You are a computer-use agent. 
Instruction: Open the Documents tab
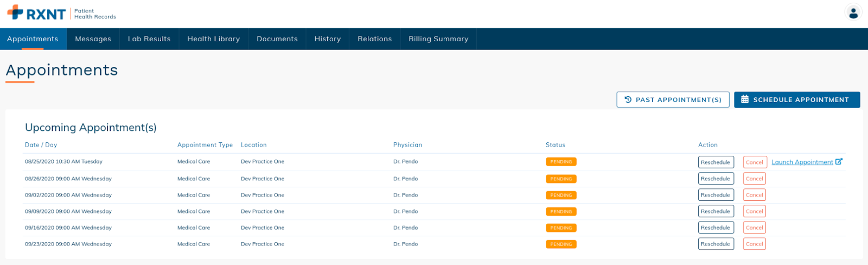[x=277, y=39]
